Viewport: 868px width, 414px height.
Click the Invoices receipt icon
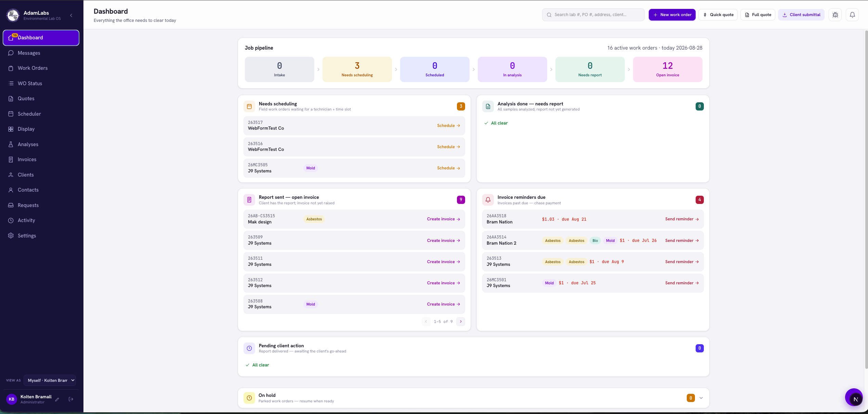coord(11,159)
